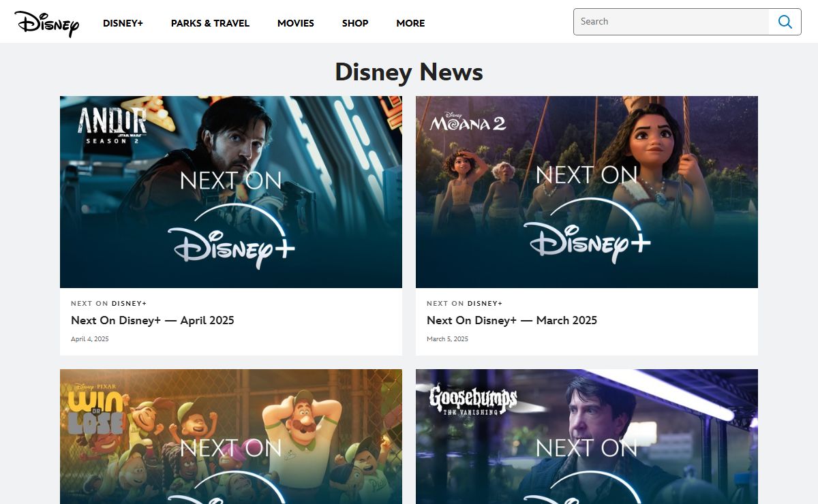Open the Moana 2 article image
The width and height of the screenshot is (818, 504).
pyautogui.click(x=587, y=192)
